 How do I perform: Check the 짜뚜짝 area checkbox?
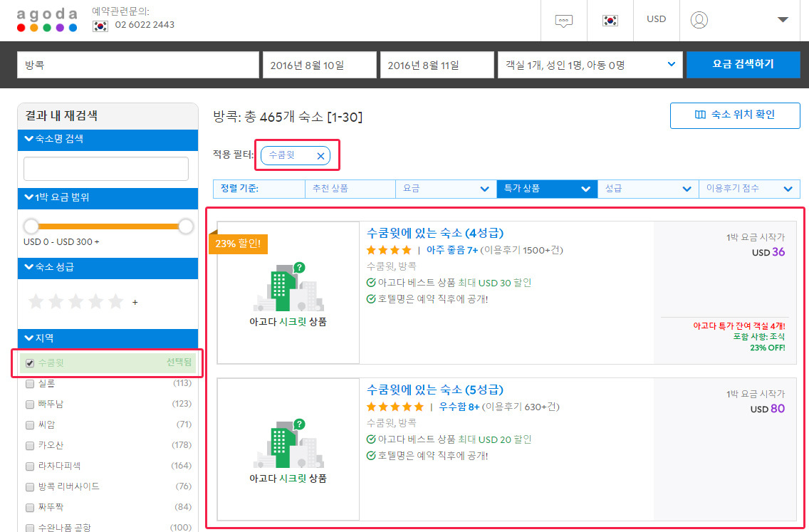point(29,507)
